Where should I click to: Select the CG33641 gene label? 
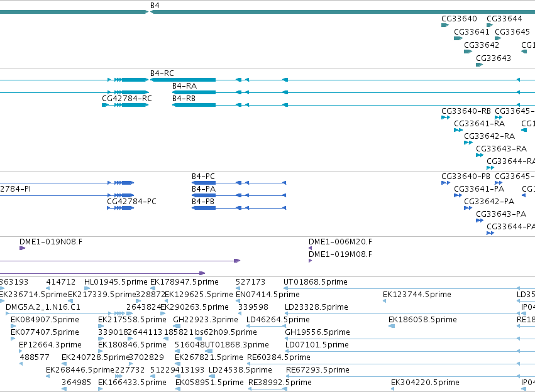coord(472,31)
